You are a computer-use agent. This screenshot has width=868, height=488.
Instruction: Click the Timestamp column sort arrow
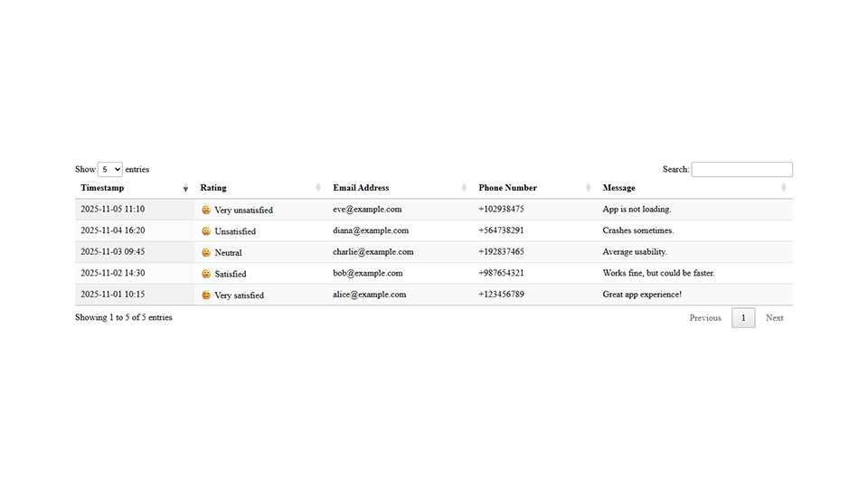(x=185, y=188)
